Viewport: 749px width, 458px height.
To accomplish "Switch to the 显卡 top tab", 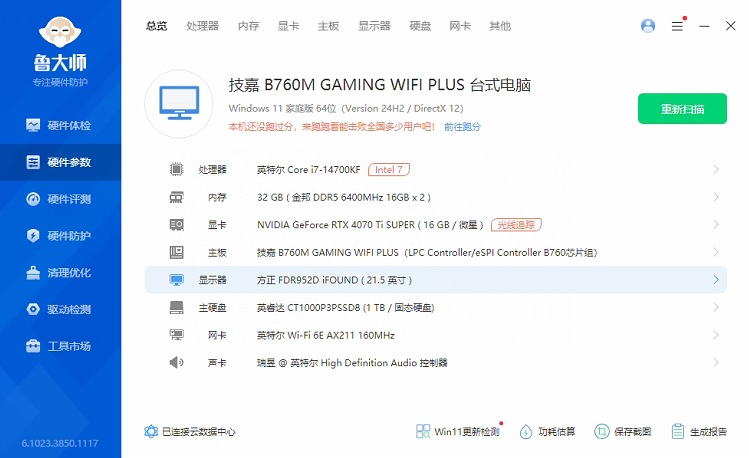I will tap(289, 26).
